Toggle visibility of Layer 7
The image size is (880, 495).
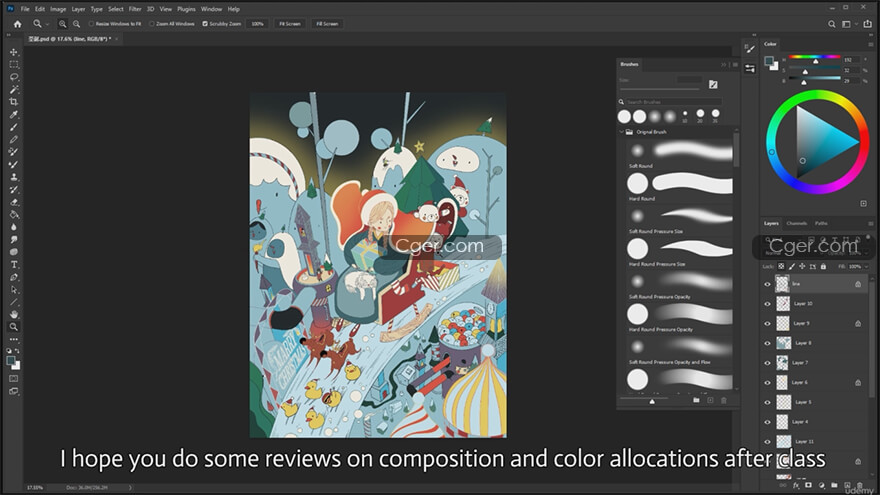point(767,363)
